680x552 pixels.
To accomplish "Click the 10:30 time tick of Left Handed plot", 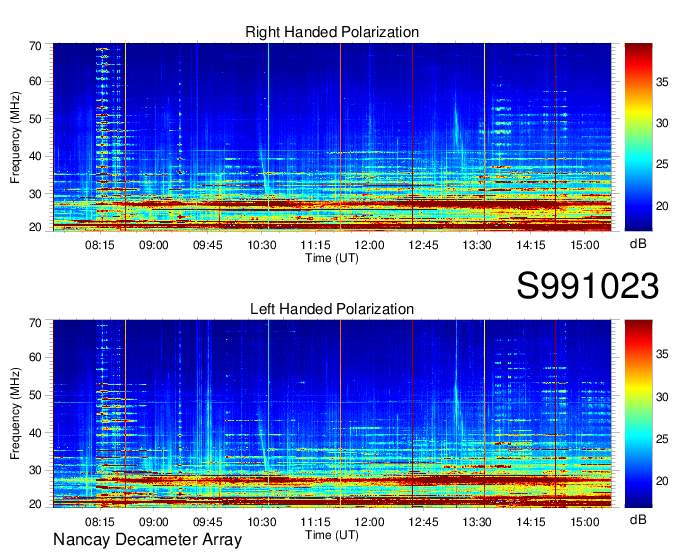I will pyautogui.click(x=262, y=522).
